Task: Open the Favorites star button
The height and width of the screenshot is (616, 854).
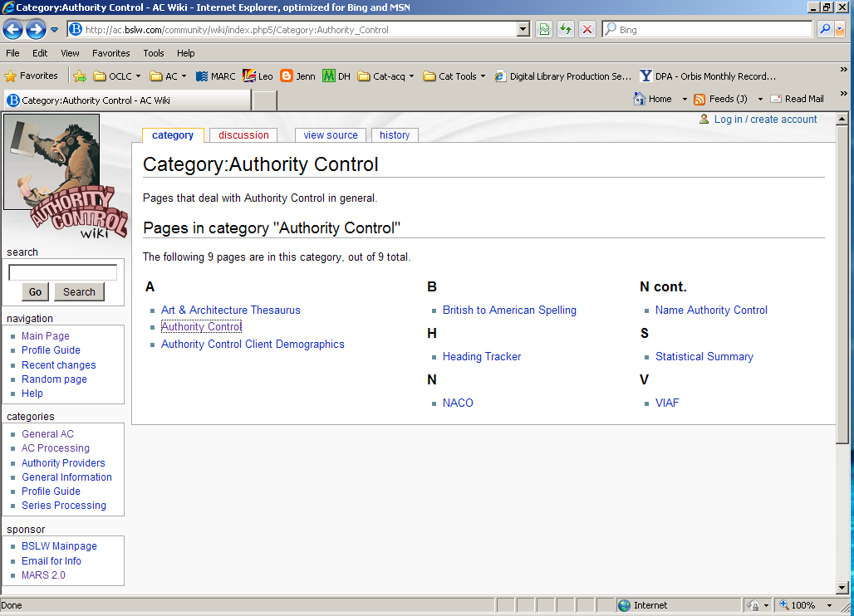Action: click(32, 76)
